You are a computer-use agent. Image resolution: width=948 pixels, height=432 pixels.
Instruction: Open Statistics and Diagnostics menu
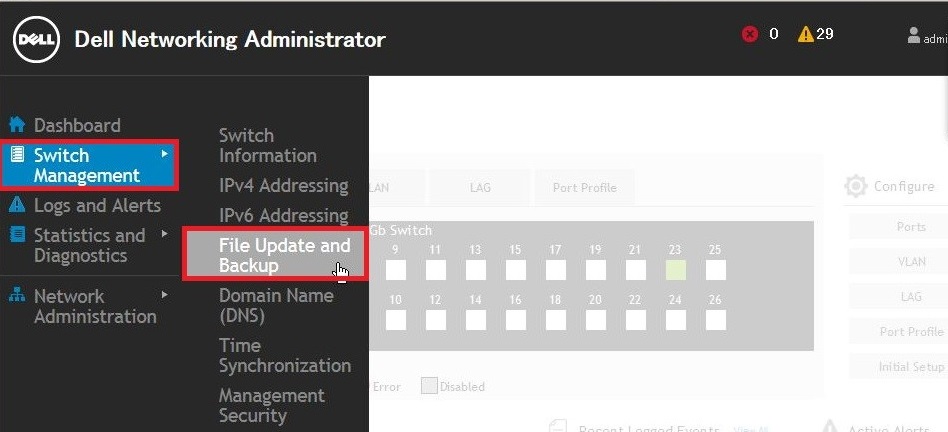pos(89,245)
